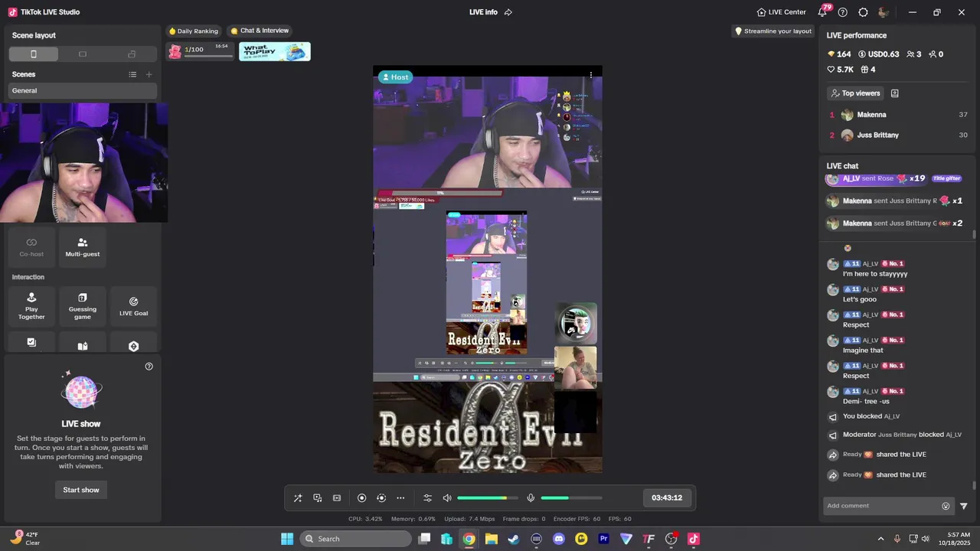Click the USD0.63 earnings stat
The image size is (980, 551).
(x=878, y=54)
